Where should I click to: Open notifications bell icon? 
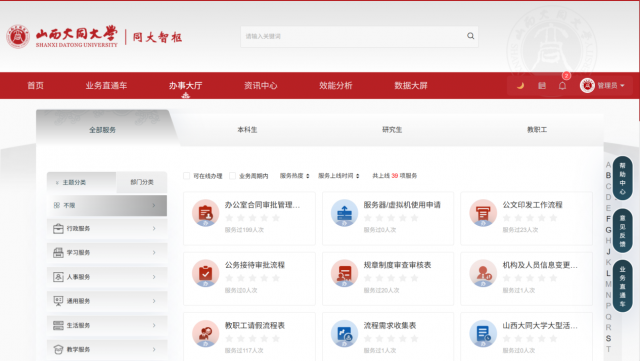(x=562, y=85)
